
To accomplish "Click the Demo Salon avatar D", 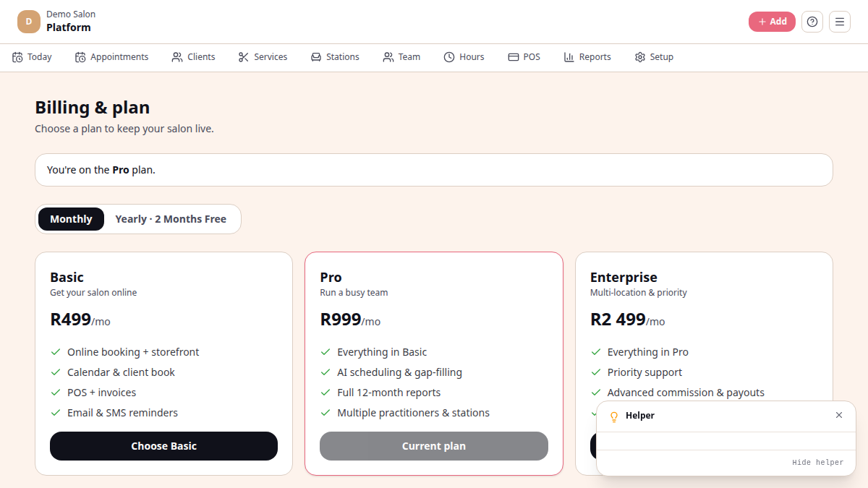I will coord(29,22).
